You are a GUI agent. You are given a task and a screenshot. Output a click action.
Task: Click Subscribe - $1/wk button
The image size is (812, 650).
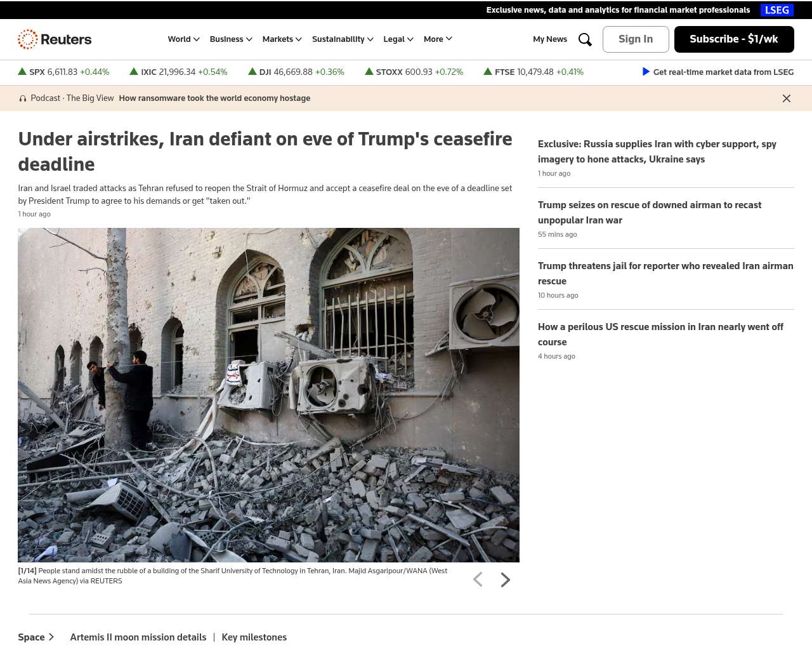pyautogui.click(x=733, y=39)
